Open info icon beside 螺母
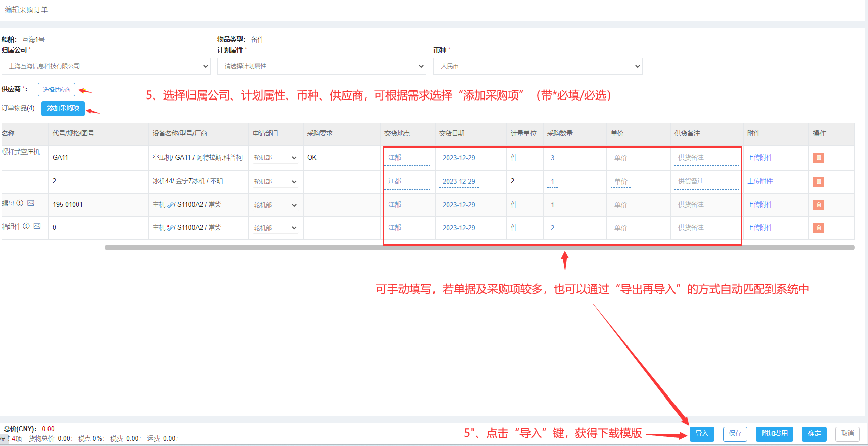The height and width of the screenshot is (446, 868). click(20, 203)
